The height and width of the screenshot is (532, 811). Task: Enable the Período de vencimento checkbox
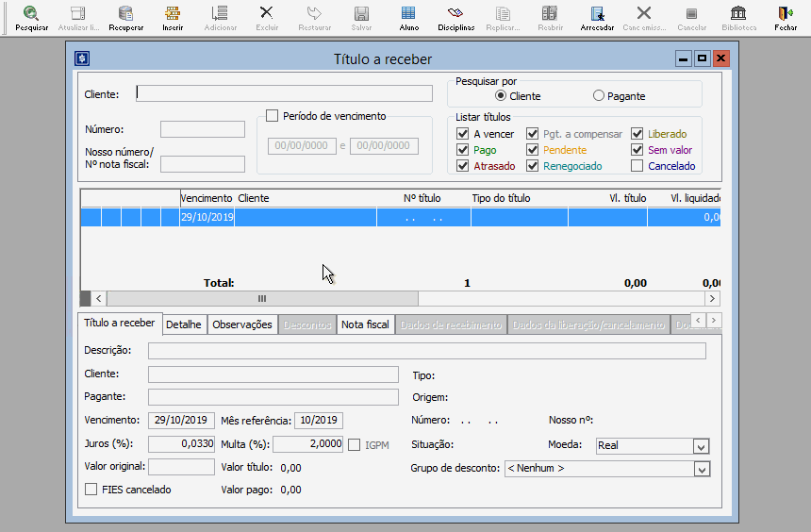[x=273, y=116]
